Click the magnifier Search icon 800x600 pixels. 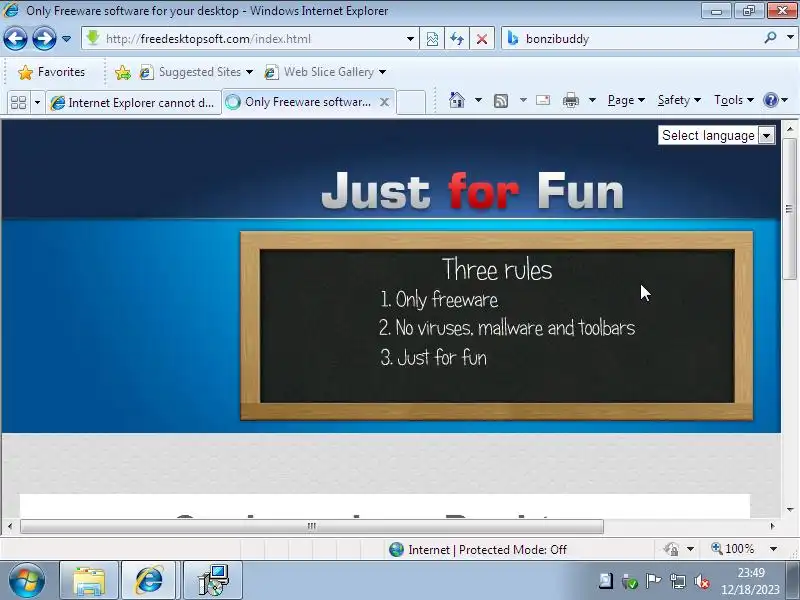coord(770,38)
